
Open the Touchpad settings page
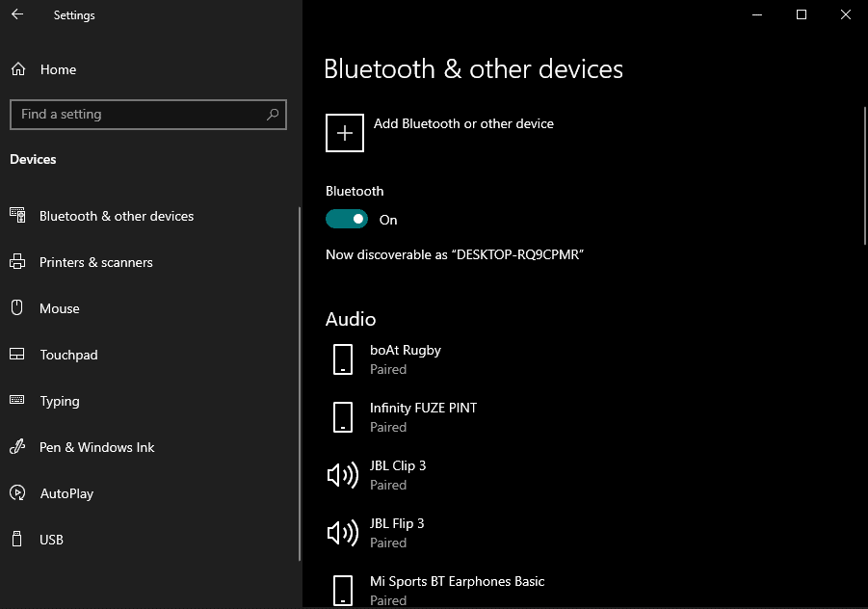(68, 355)
